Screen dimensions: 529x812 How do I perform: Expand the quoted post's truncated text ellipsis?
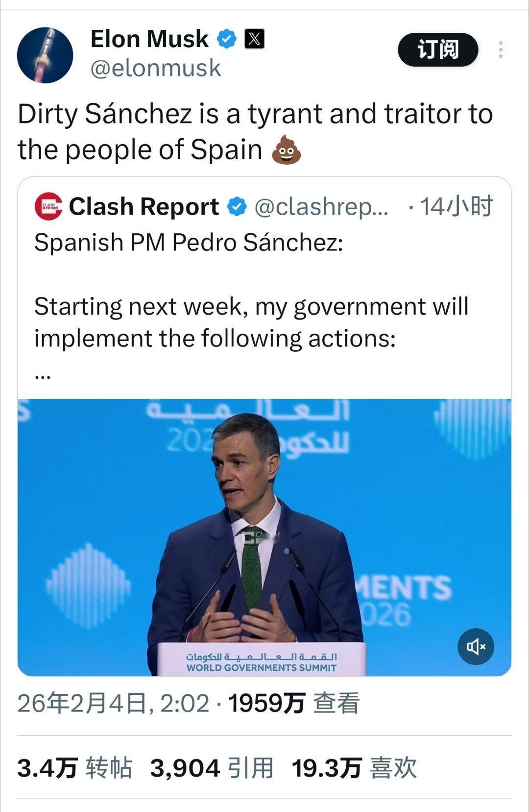(x=43, y=375)
